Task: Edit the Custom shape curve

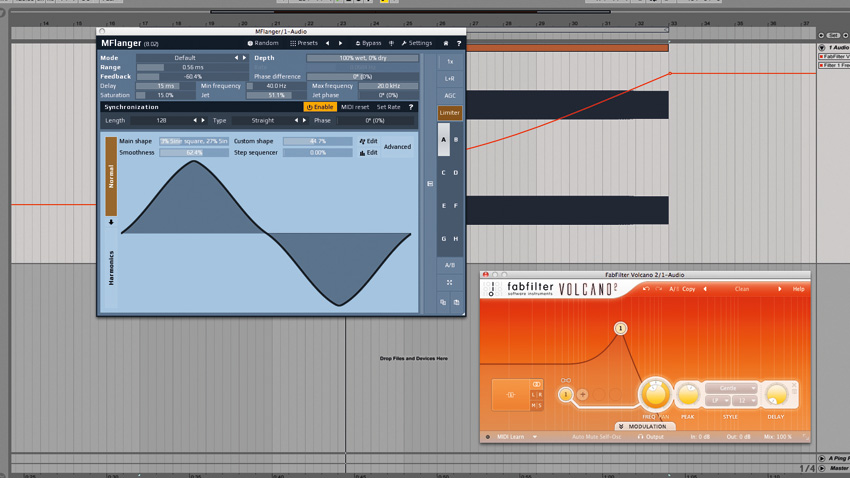Action: (x=369, y=141)
